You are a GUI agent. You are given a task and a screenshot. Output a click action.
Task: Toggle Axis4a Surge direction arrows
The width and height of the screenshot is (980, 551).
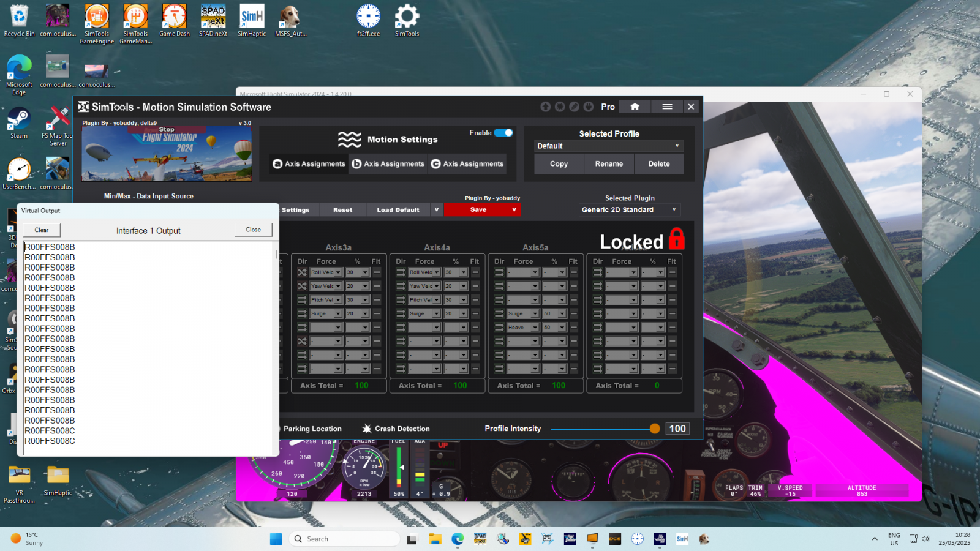pos(401,313)
